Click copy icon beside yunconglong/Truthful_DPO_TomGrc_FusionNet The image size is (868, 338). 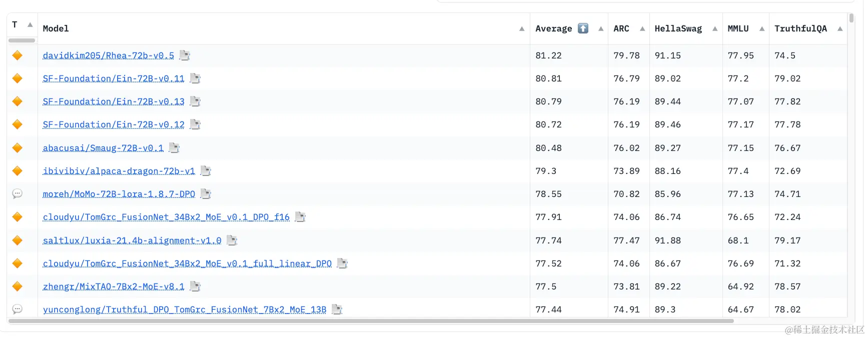coord(337,309)
